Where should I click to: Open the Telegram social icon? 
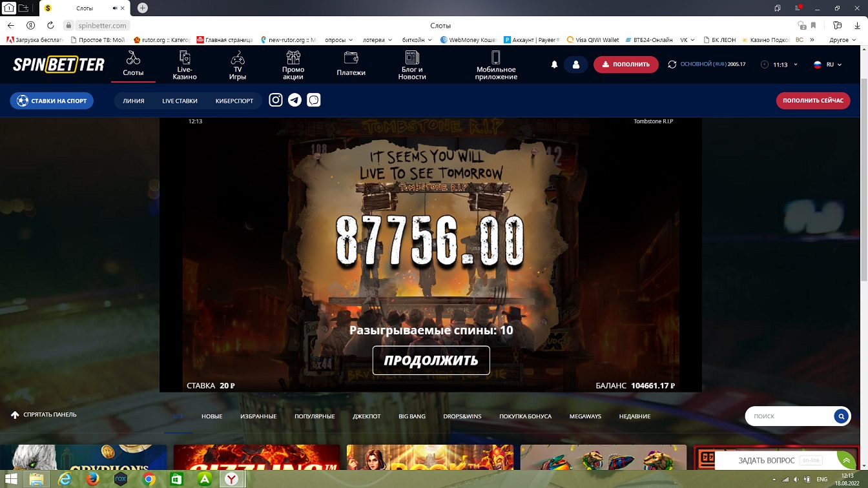coord(294,100)
